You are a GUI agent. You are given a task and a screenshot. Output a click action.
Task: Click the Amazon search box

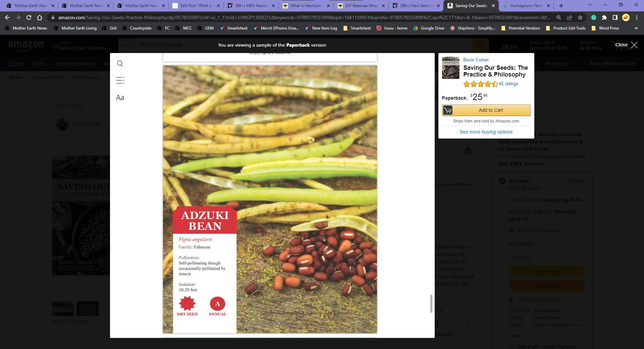click(x=304, y=45)
